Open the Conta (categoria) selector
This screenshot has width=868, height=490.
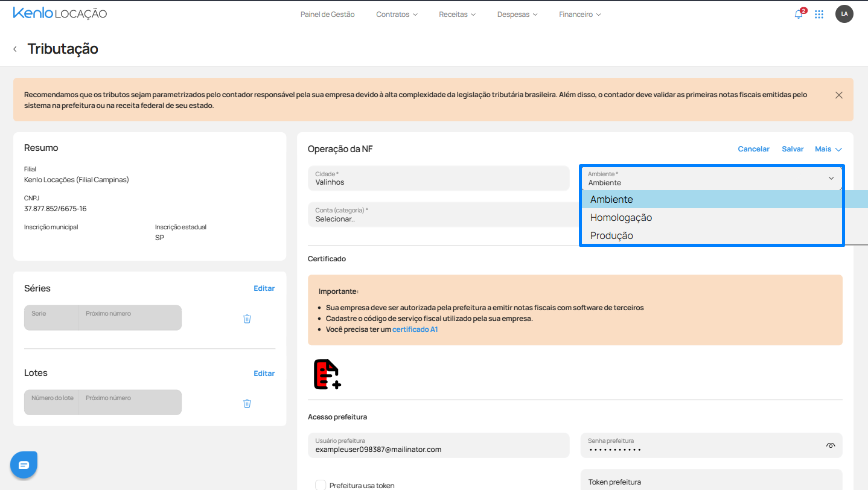pyautogui.click(x=443, y=215)
